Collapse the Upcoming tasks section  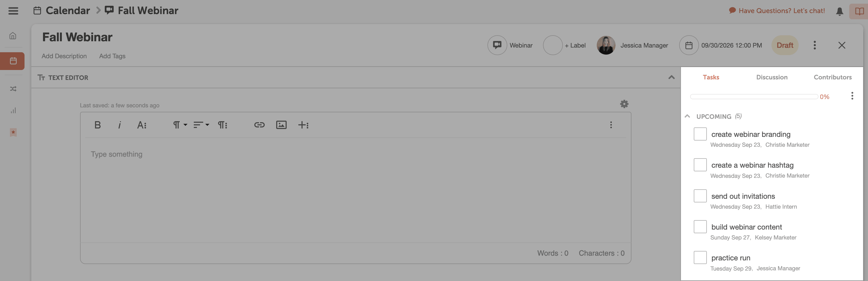[x=688, y=116]
